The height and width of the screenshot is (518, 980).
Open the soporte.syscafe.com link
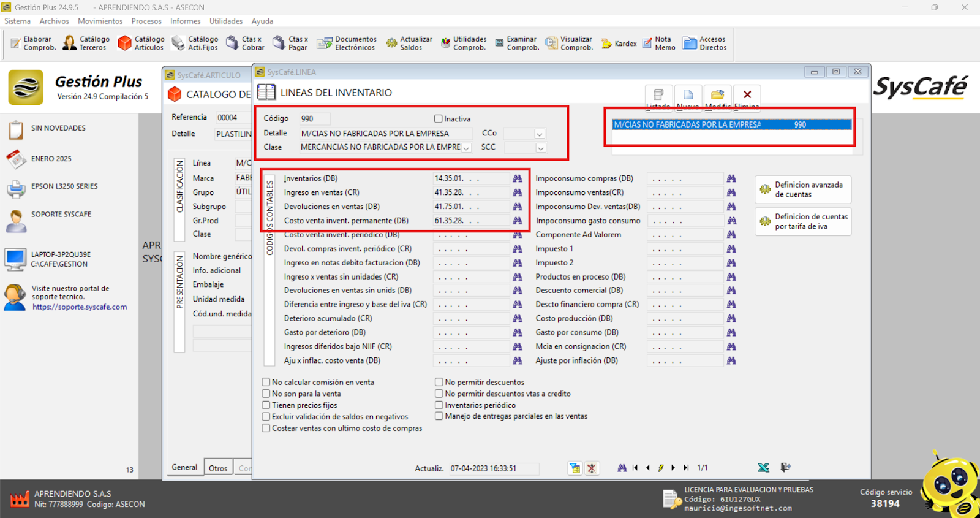click(x=80, y=307)
